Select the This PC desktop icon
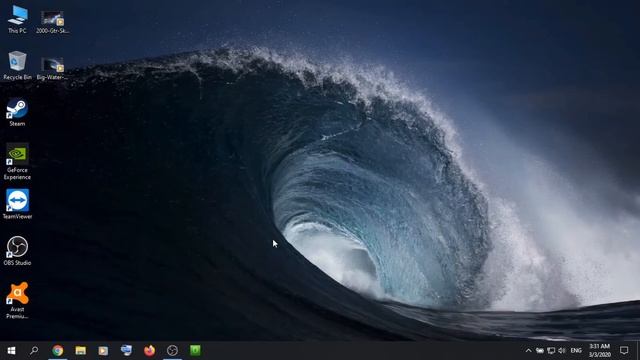The height and width of the screenshot is (360, 640). [x=18, y=19]
